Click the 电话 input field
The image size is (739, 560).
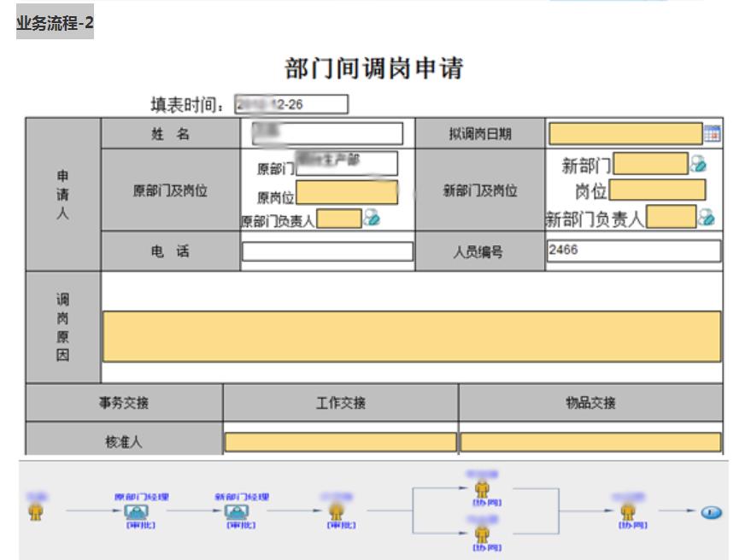327,252
